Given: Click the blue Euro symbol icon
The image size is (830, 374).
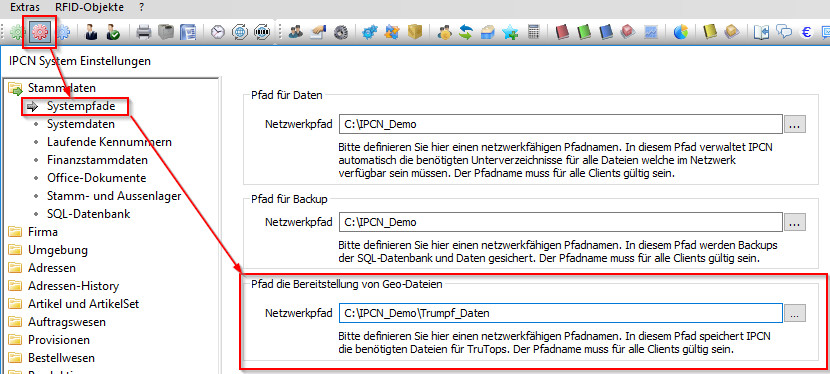Looking at the screenshot, I should (806, 32).
